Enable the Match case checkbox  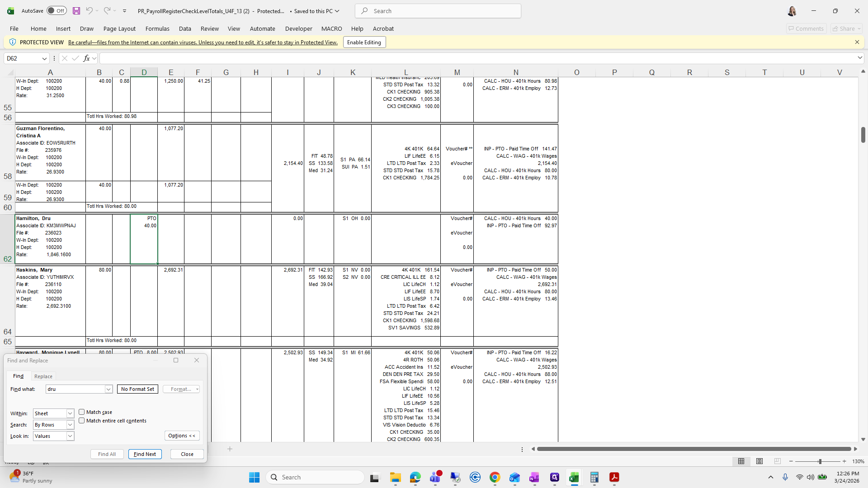[x=82, y=412]
